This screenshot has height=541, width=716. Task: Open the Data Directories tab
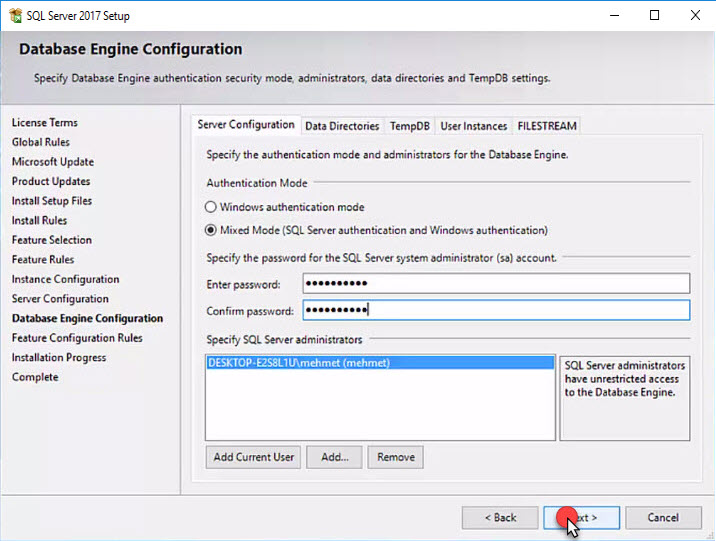(x=342, y=126)
